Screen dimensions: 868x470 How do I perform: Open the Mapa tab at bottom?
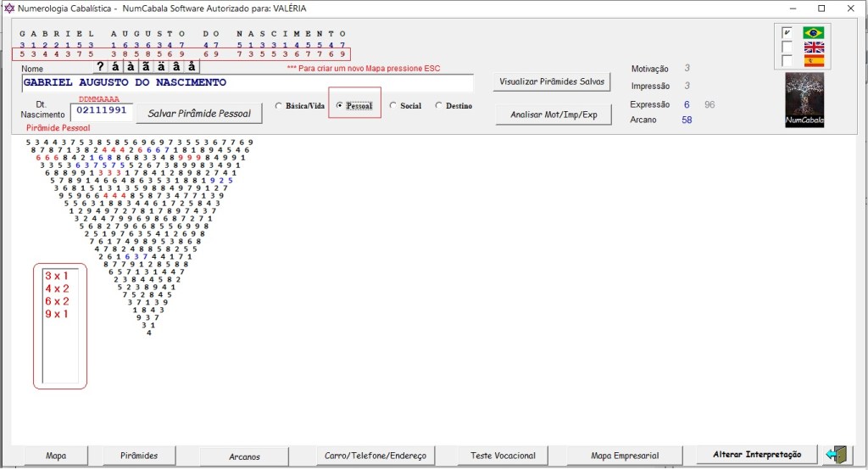click(56, 456)
